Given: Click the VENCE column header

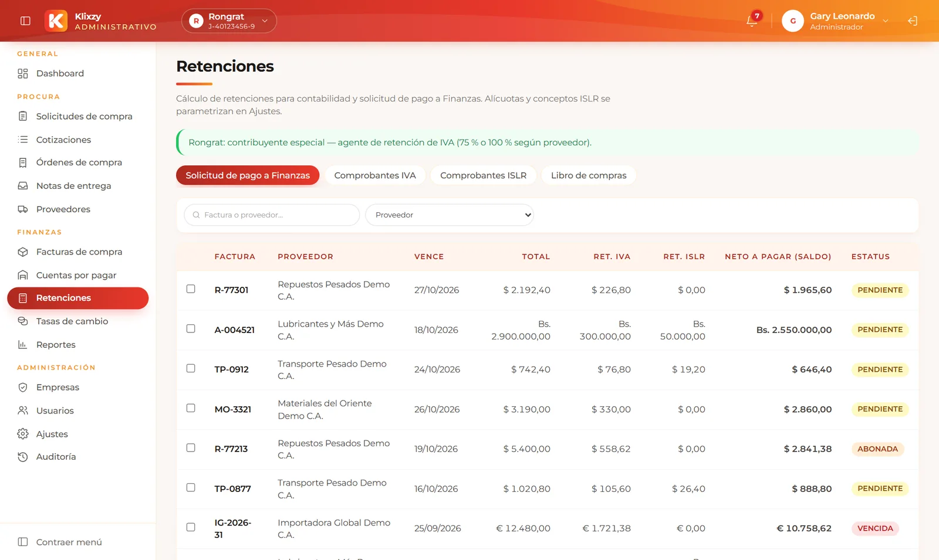Looking at the screenshot, I should pos(429,257).
